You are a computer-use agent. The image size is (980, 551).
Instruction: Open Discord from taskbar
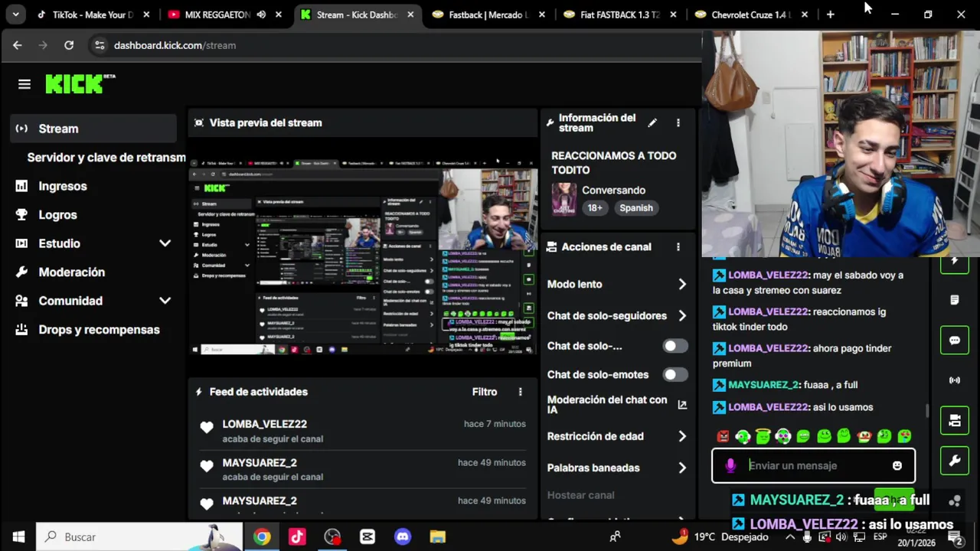403,537
